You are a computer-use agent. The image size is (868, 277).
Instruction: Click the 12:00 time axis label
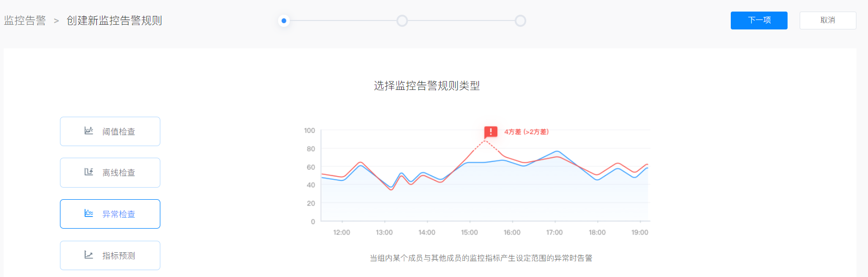click(342, 232)
